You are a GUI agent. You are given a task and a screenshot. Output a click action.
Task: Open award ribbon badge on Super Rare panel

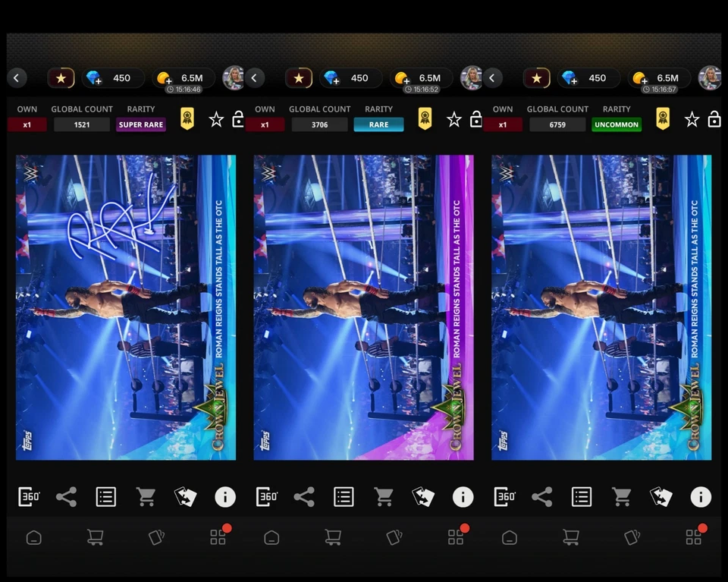pyautogui.click(x=187, y=118)
